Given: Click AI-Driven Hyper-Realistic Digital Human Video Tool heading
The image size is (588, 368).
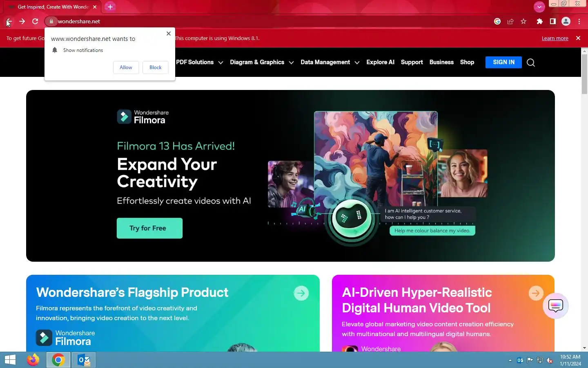Looking at the screenshot, I should (416, 300).
